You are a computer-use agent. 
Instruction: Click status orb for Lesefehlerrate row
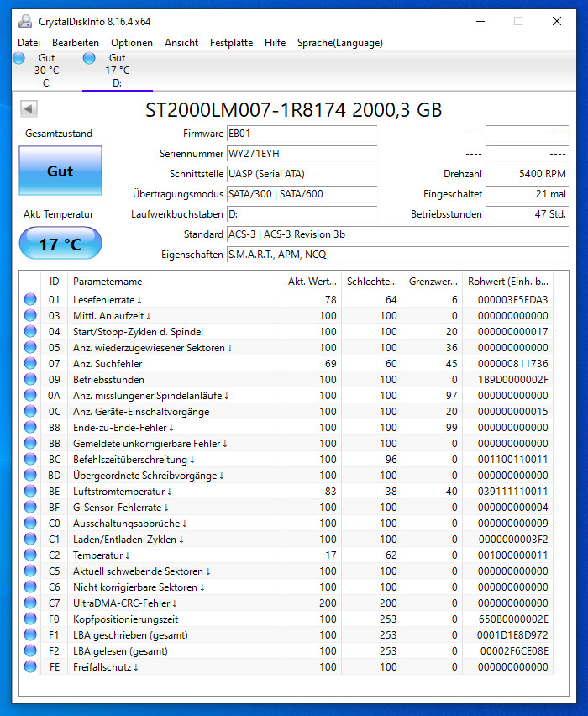(x=30, y=299)
